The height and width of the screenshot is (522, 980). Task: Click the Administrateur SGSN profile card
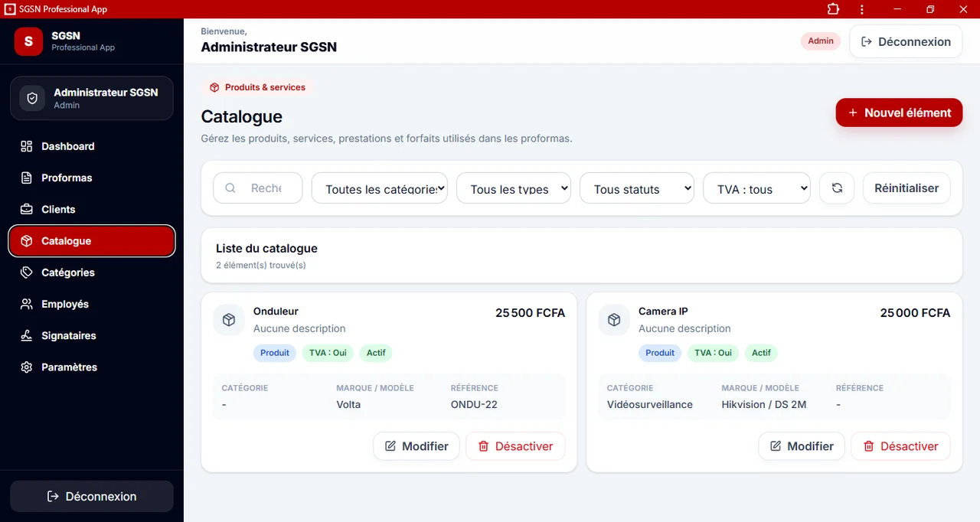[x=92, y=98]
